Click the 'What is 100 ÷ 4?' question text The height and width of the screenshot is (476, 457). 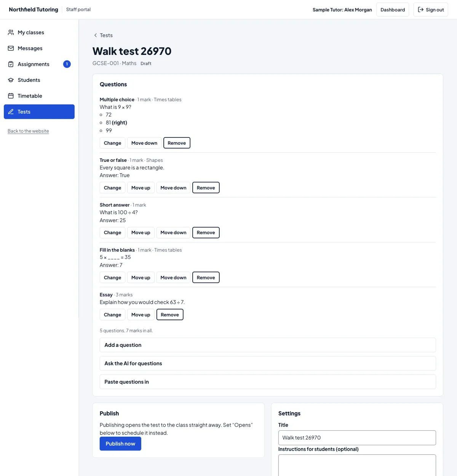[x=119, y=212]
